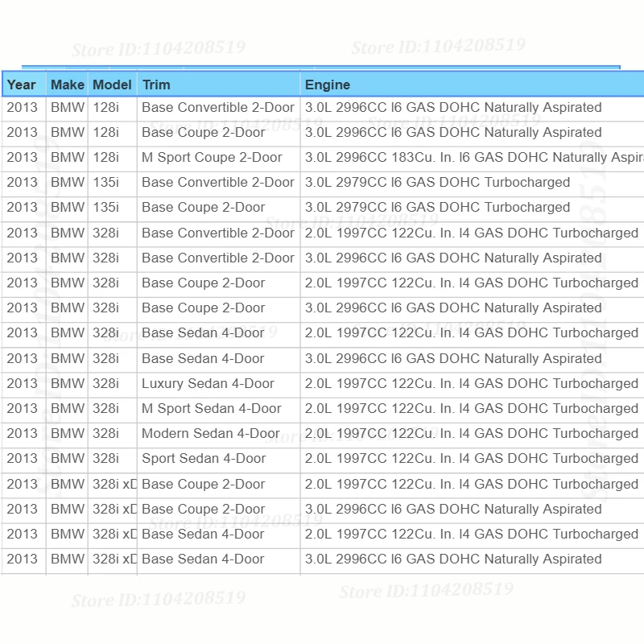Click 2013 in the Modern Sedan row
The height and width of the screenshot is (644, 644).
23,434
